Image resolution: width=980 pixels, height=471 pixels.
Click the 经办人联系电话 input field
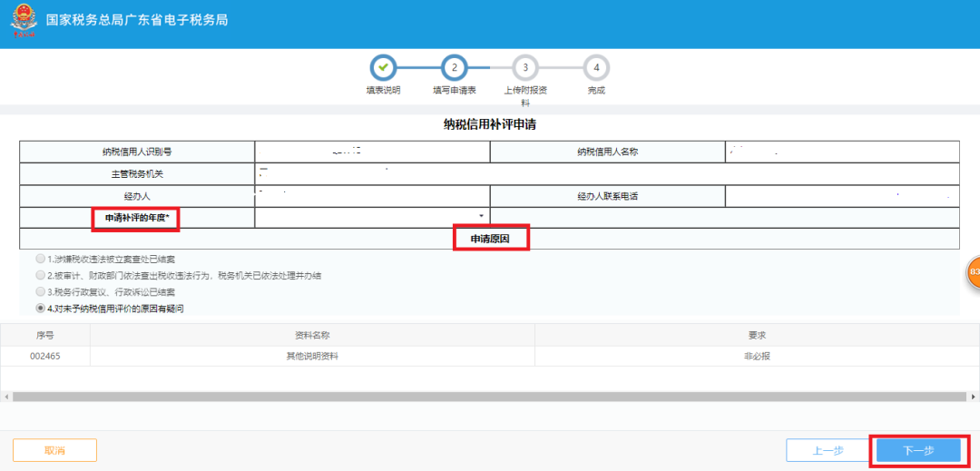point(842,196)
